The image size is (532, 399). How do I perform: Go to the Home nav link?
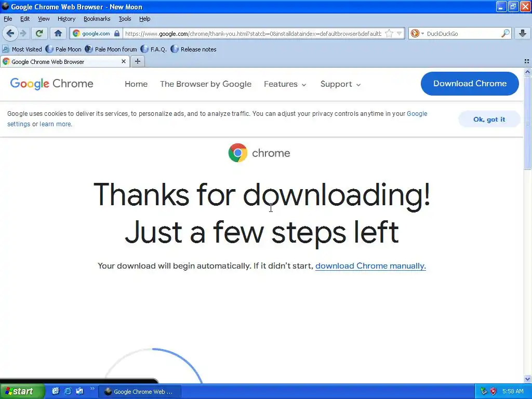click(x=136, y=84)
